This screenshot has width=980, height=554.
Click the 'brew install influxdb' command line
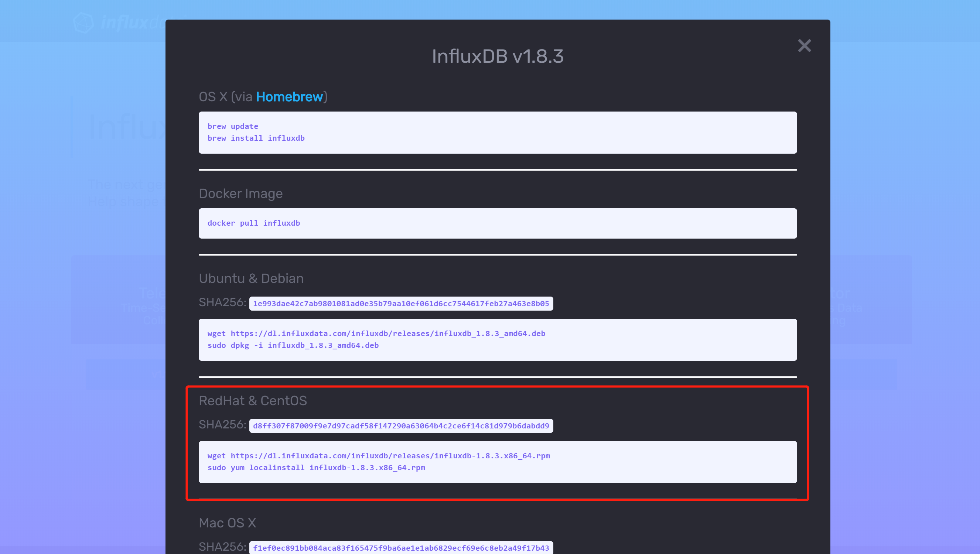pyautogui.click(x=256, y=138)
